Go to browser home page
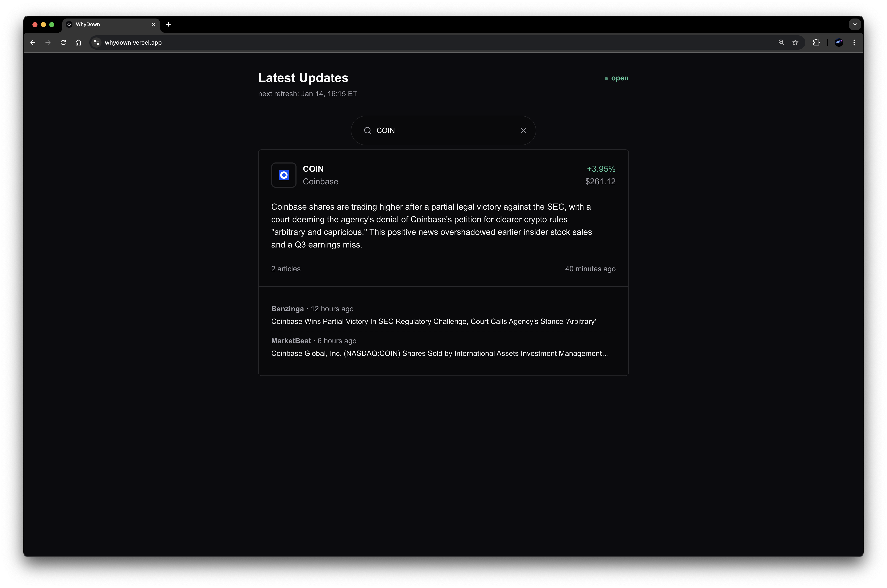The height and width of the screenshot is (588, 887). click(78, 43)
